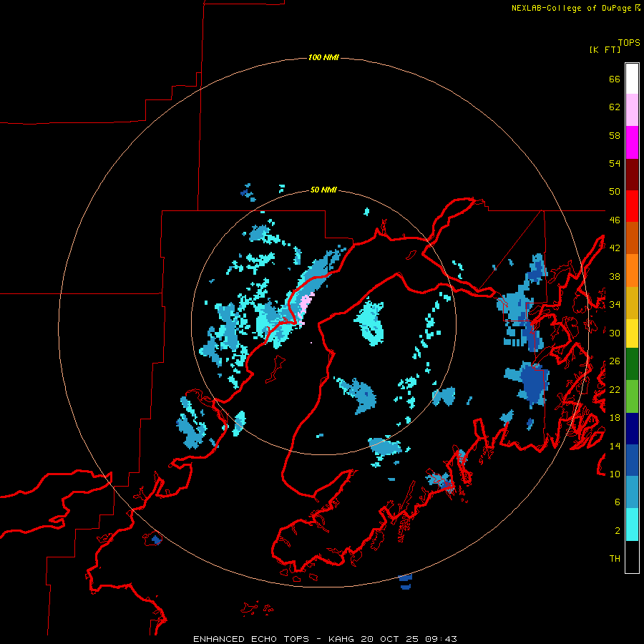Screen dimensions: 644x644
Task: Click the 42 scale label
Action: click(615, 248)
